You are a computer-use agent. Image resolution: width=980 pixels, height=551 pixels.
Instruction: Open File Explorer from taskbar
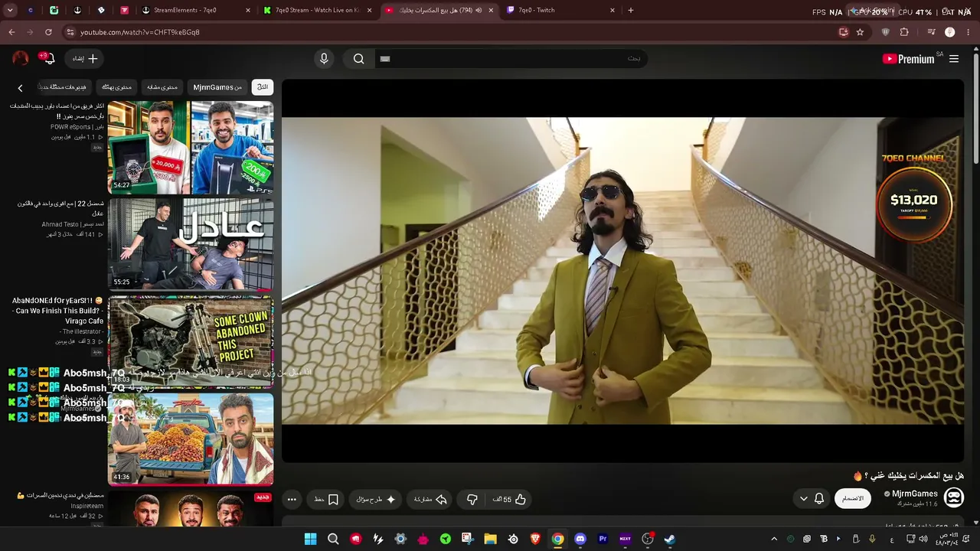(490, 539)
